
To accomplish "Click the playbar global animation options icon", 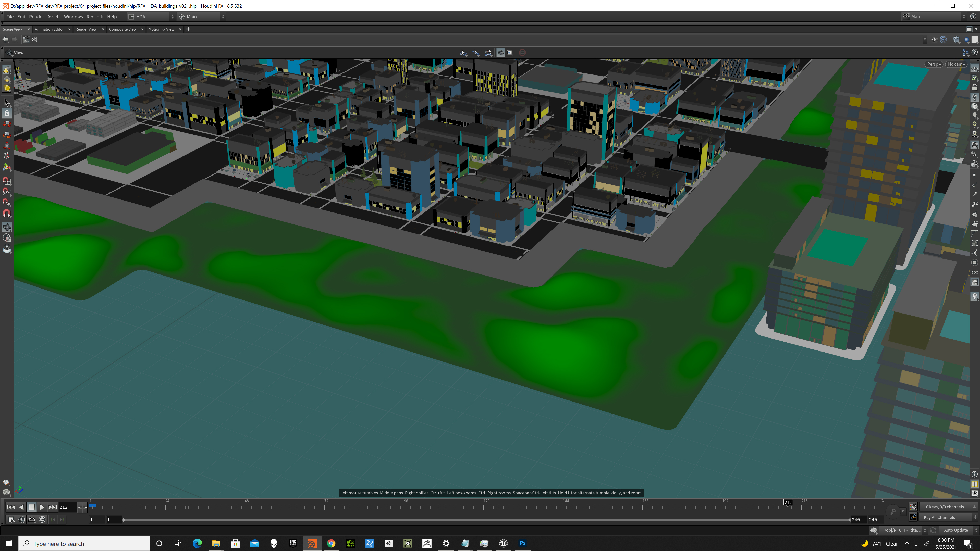I will click(x=11, y=519).
